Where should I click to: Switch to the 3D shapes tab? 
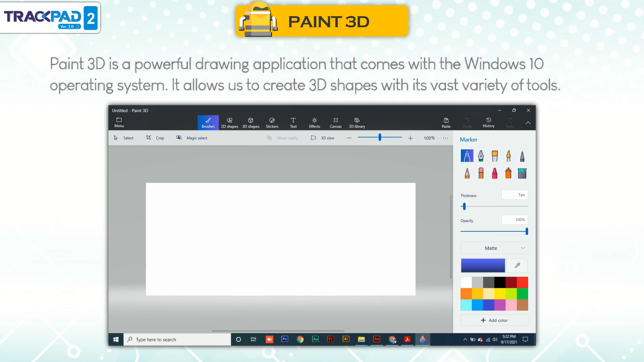tap(251, 122)
